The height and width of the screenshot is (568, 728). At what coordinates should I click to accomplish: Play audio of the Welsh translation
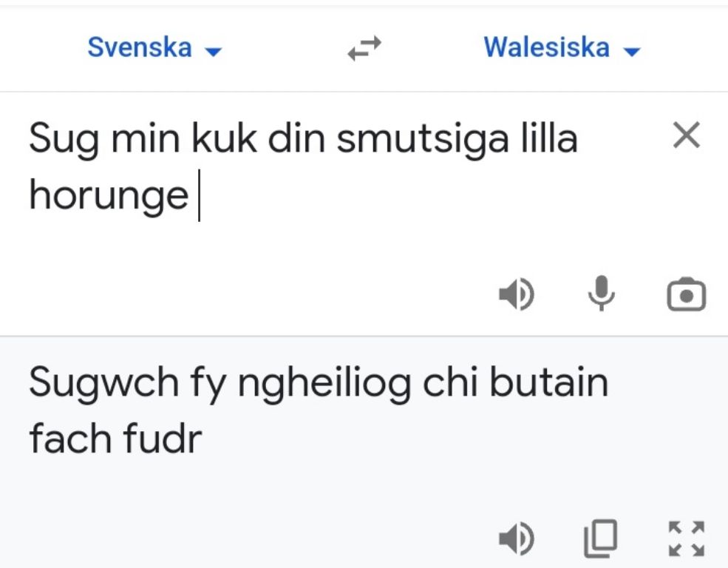tap(517, 538)
